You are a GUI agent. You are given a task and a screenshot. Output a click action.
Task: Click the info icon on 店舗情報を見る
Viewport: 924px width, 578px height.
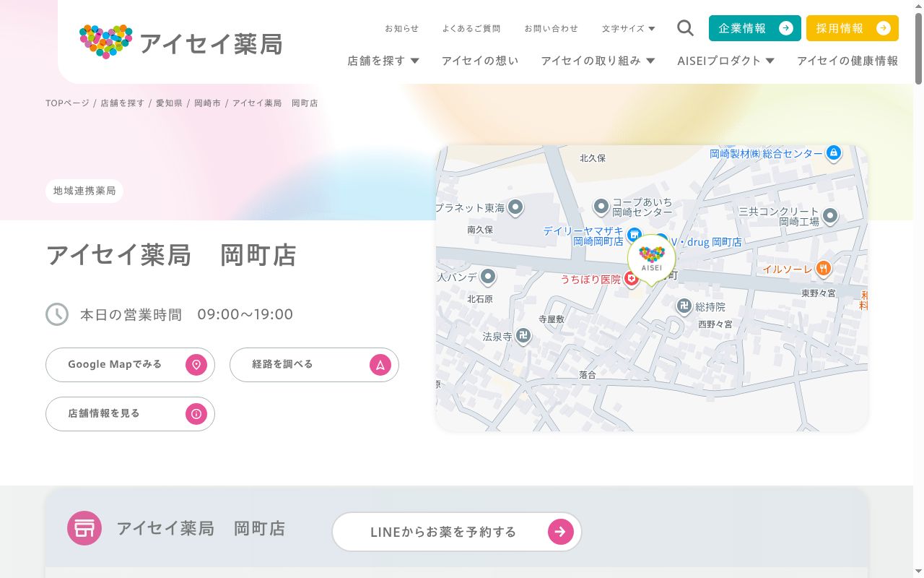pyautogui.click(x=196, y=414)
